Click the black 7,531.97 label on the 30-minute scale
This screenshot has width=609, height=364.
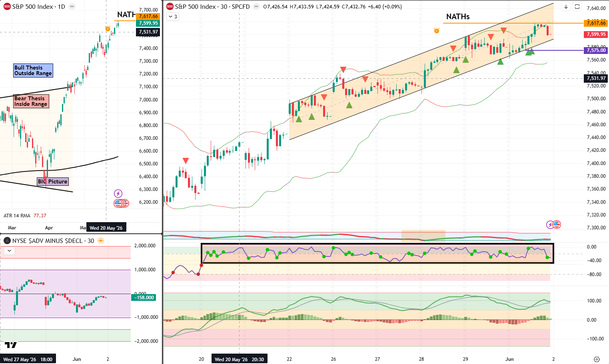pos(596,78)
